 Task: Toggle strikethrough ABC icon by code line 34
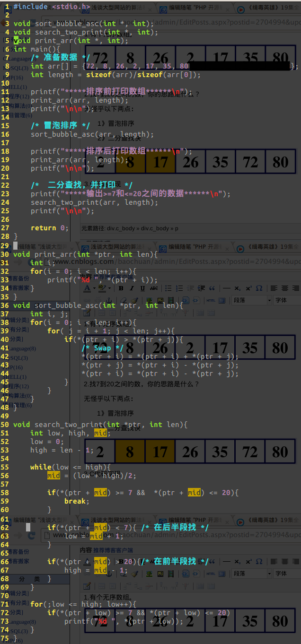[x=154, y=288]
